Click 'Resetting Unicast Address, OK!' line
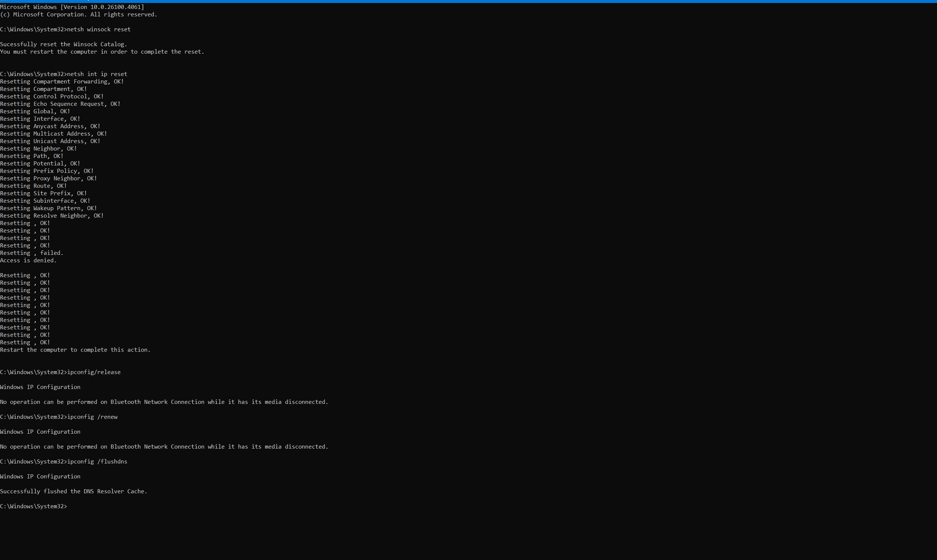Image resolution: width=937 pixels, height=560 pixels. (50, 141)
